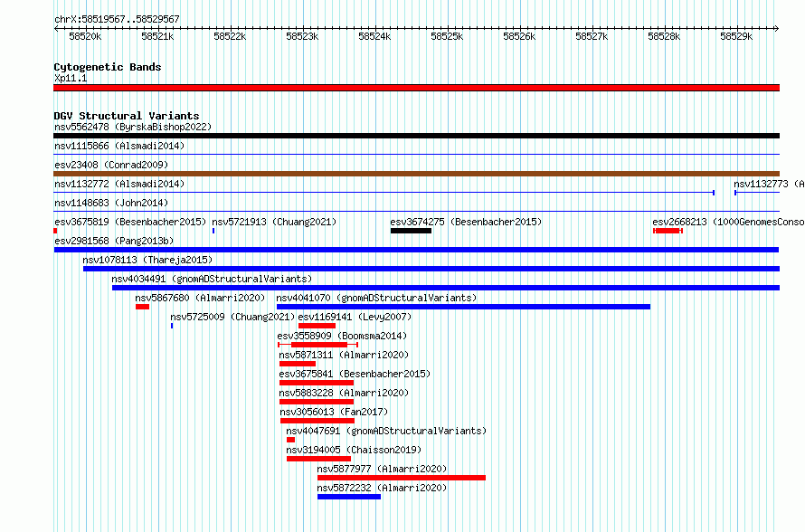Select the blue nsv4041070 variant bar
The image size is (805, 532).
pos(464,307)
